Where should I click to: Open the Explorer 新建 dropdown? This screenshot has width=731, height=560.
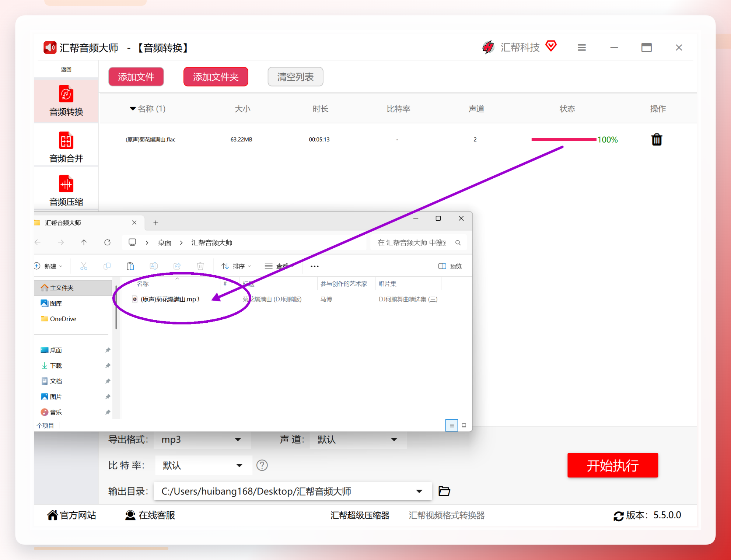click(x=49, y=266)
